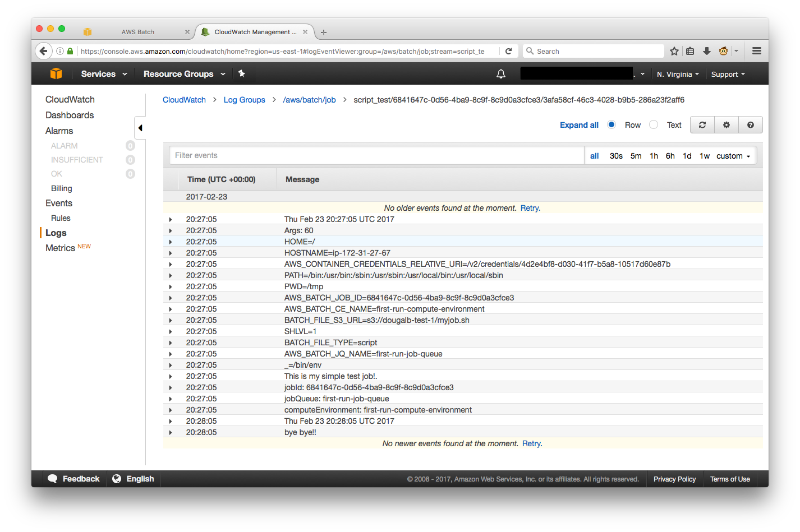Screen dimensions: 800x532
Task: Open Metrics in the sidebar
Action: (60, 248)
